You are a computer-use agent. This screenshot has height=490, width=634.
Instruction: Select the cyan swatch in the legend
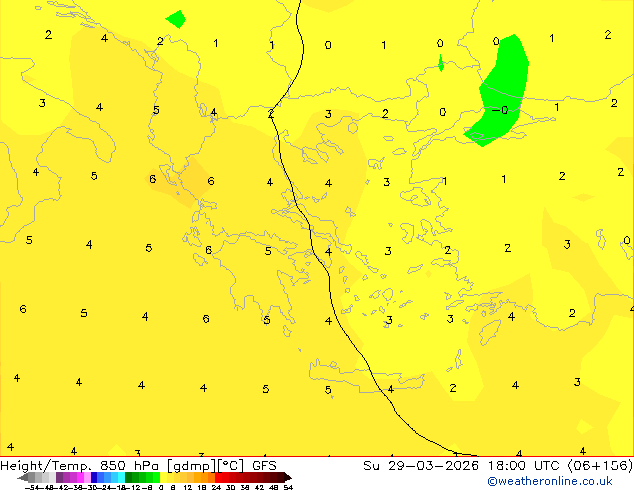pyautogui.click(x=119, y=477)
